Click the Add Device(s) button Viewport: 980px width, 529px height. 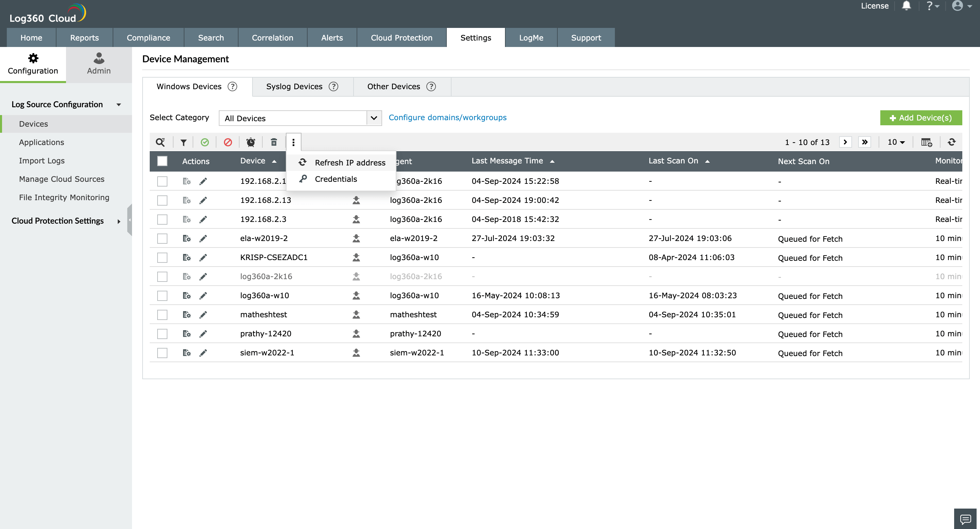tap(921, 117)
